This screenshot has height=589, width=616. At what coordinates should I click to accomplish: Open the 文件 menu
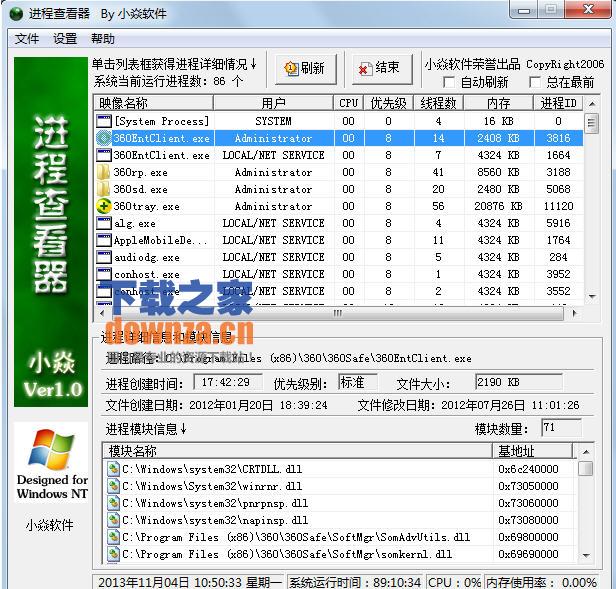pos(27,39)
